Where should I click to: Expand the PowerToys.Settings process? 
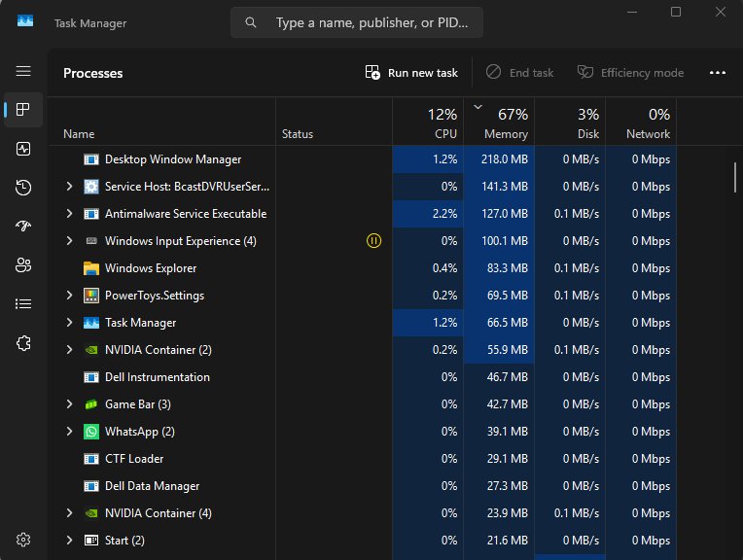coord(70,296)
